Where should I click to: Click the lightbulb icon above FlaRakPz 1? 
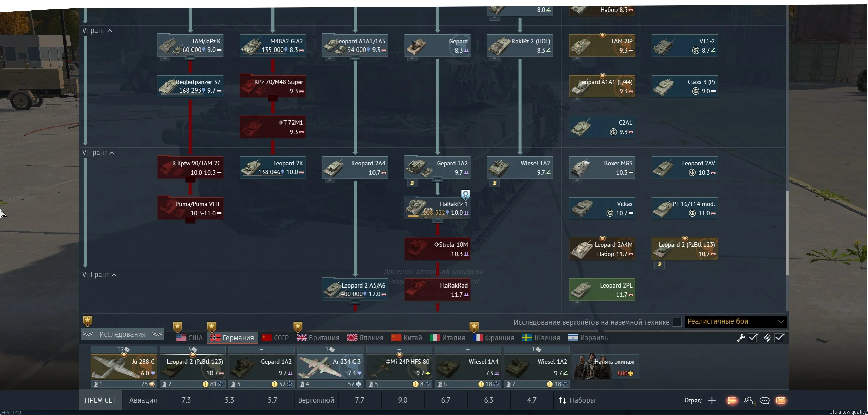466,195
